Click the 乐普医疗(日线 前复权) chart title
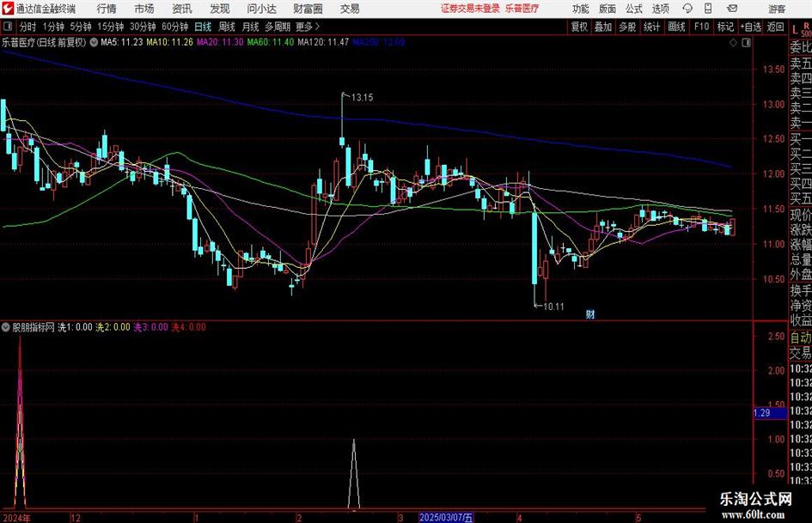 [x=44, y=42]
